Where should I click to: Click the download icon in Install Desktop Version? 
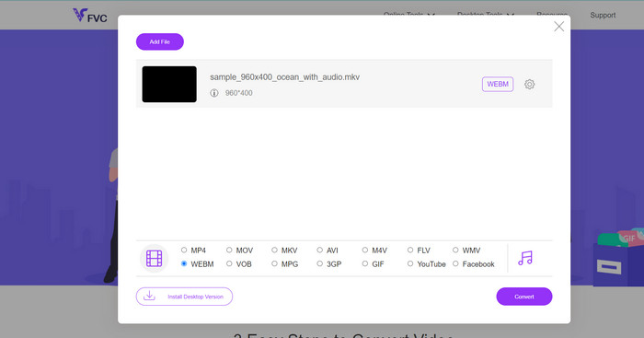(149, 296)
